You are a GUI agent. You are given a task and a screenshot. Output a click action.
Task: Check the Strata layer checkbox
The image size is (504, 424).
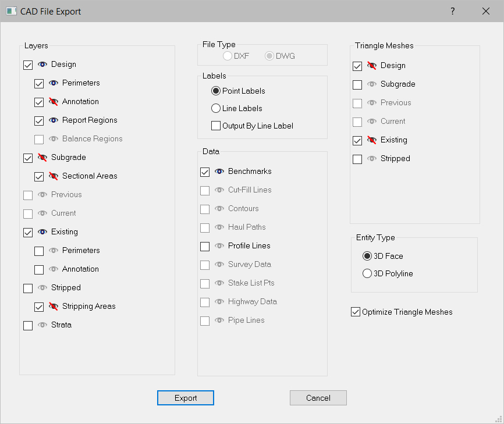[x=28, y=325]
